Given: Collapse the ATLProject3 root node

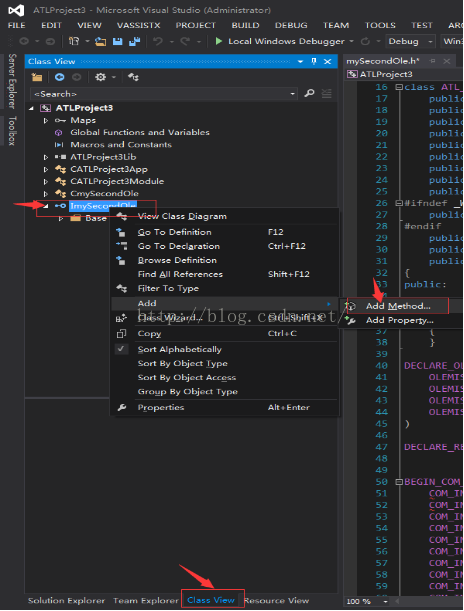Looking at the screenshot, I should coord(31,108).
